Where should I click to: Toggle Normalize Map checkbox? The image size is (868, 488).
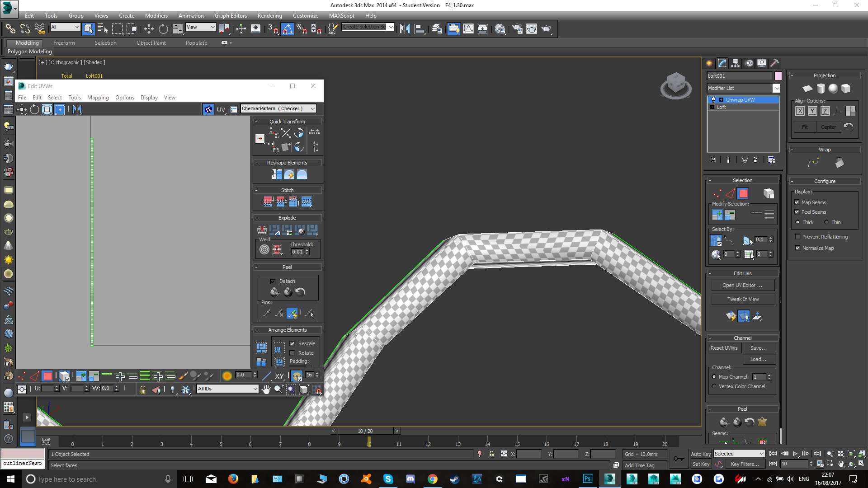click(797, 248)
